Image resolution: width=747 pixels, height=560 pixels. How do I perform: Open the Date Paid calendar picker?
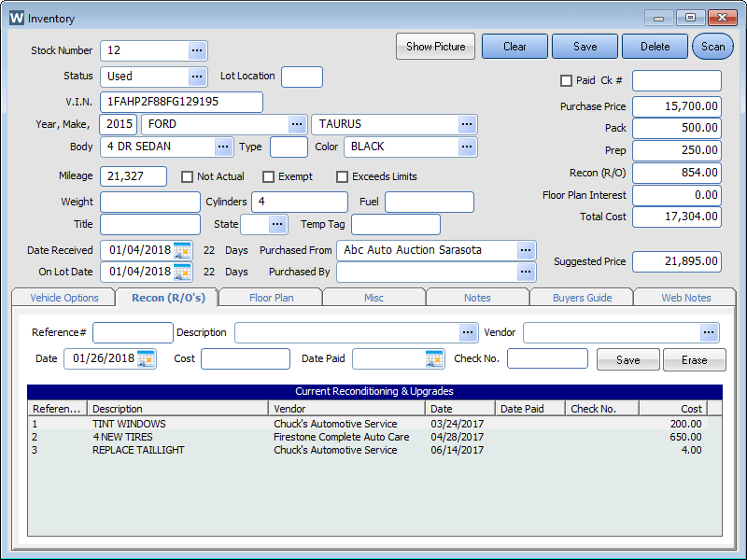(434, 358)
